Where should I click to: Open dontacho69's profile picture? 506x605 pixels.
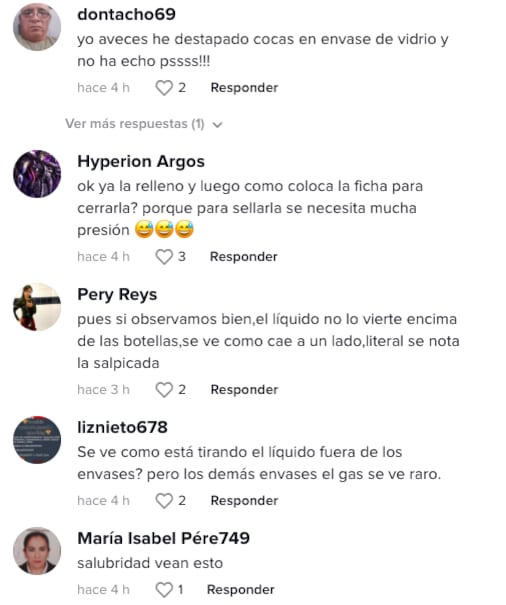point(37,27)
